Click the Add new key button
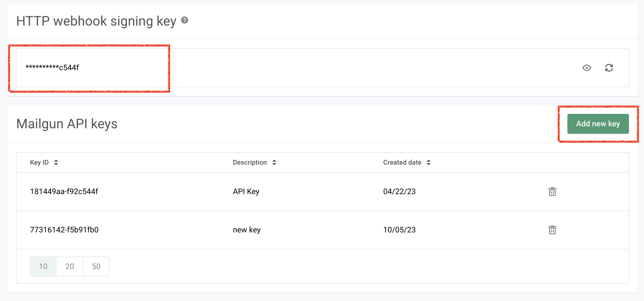 (x=598, y=124)
